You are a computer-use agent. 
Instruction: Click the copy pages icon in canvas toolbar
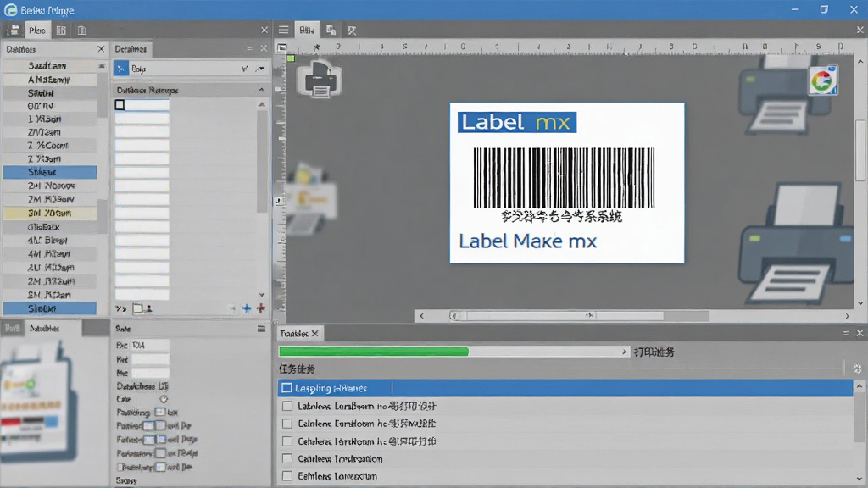(x=331, y=30)
